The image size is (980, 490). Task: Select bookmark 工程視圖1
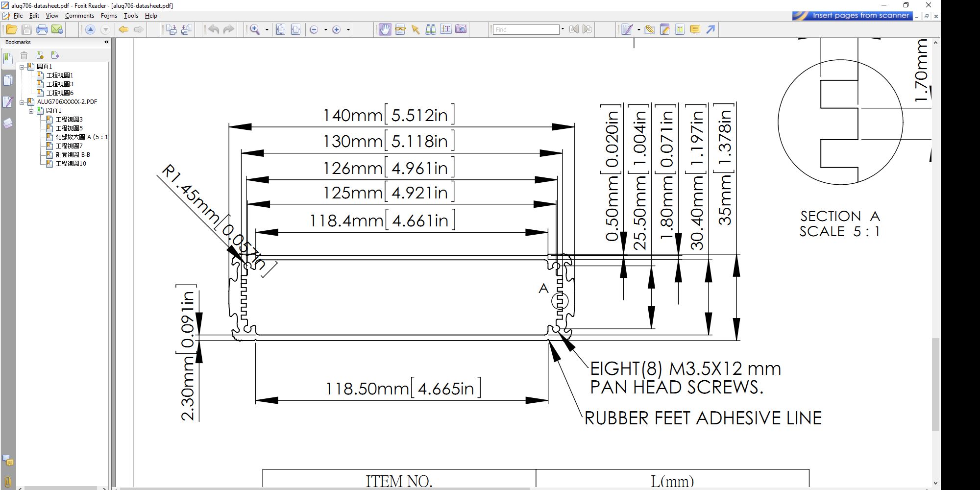coord(60,75)
